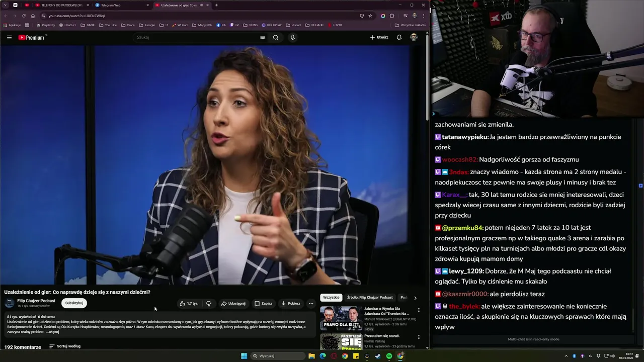644x362 pixels.
Task: Click the YouTube search magnifier button
Action: pos(276,37)
